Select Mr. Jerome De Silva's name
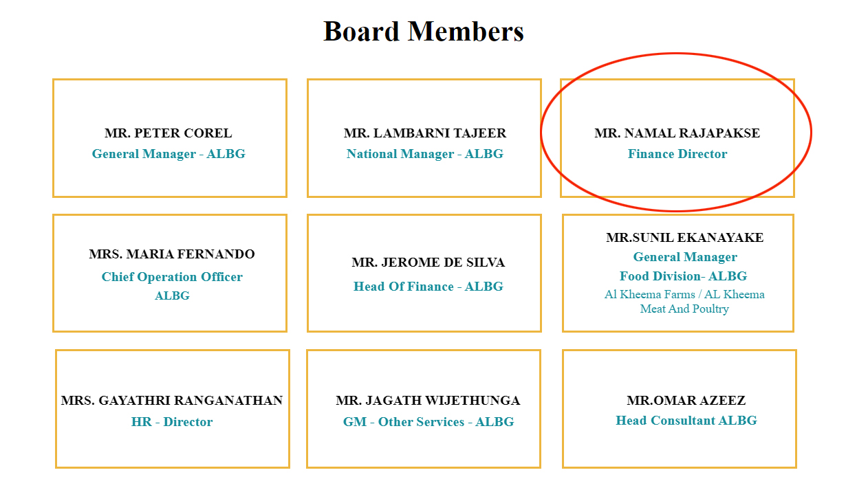The image size is (868, 490). [428, 263]
